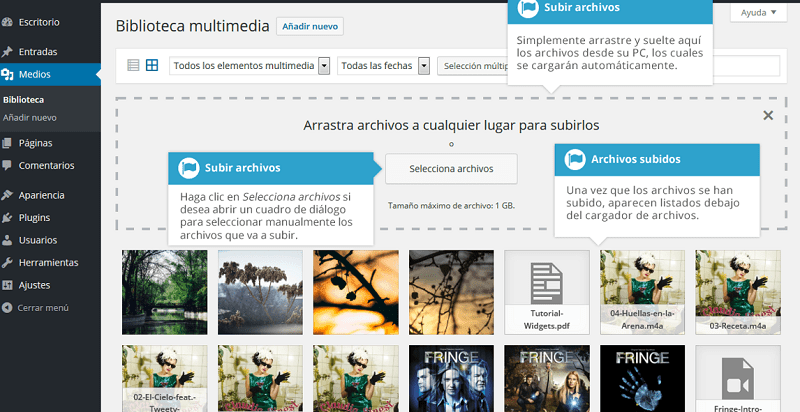Click the Medios media icon
Viewport: 800px width, 412px height.
(x=7, y=74)
